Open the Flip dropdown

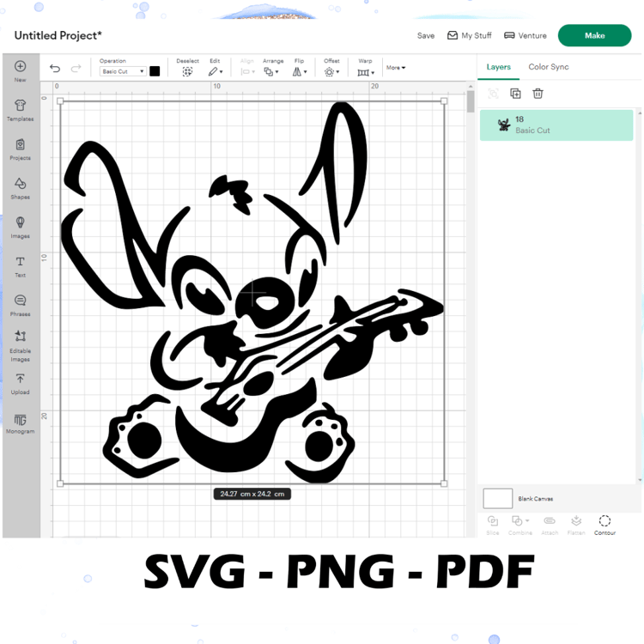coord(300,72)
